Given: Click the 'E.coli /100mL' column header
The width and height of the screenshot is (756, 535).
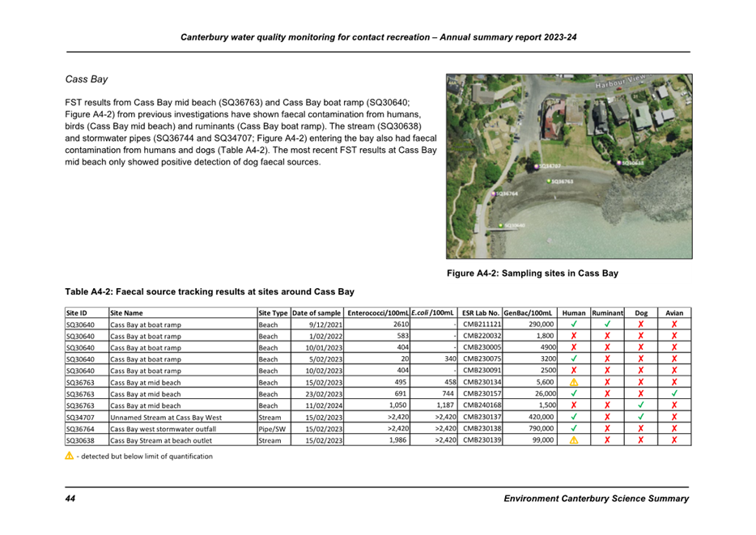Looking at the screenshot, I should (x=432, y=312).
